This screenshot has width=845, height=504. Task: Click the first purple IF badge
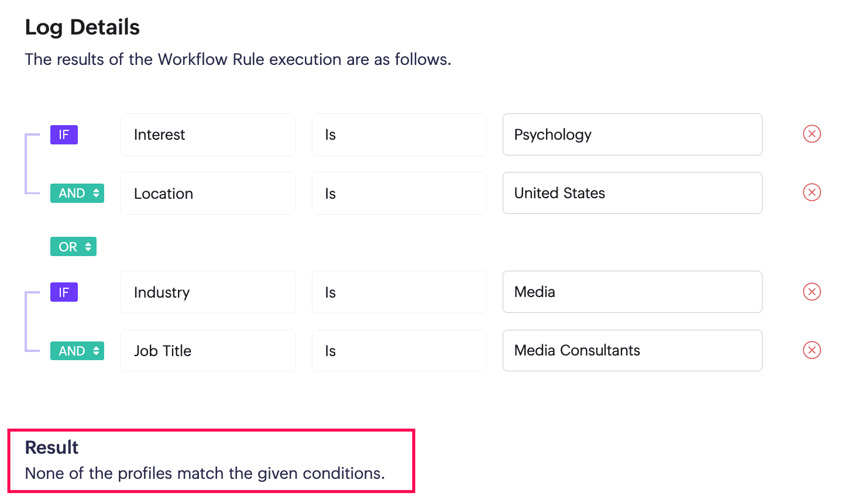[64, 135]
